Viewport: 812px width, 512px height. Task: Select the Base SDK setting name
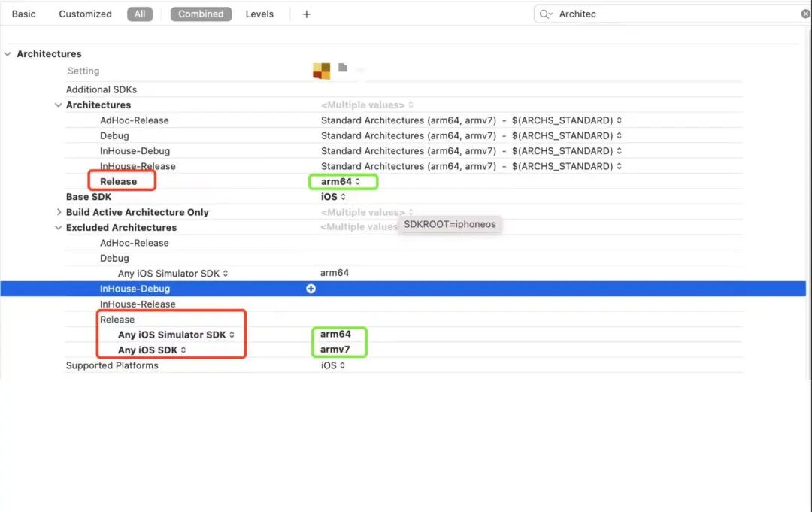89,197
